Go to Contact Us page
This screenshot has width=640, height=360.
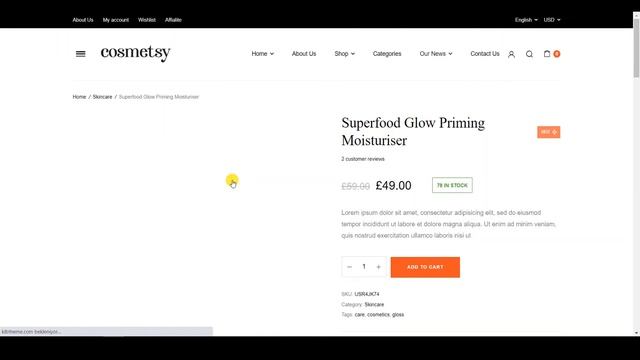click(484, 53)
